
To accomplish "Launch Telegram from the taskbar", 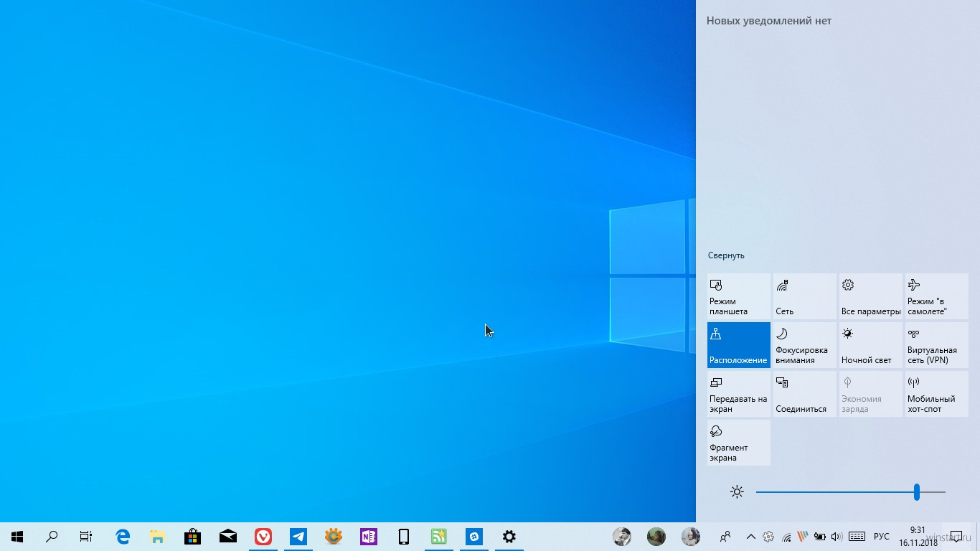I will coord(298,537).
